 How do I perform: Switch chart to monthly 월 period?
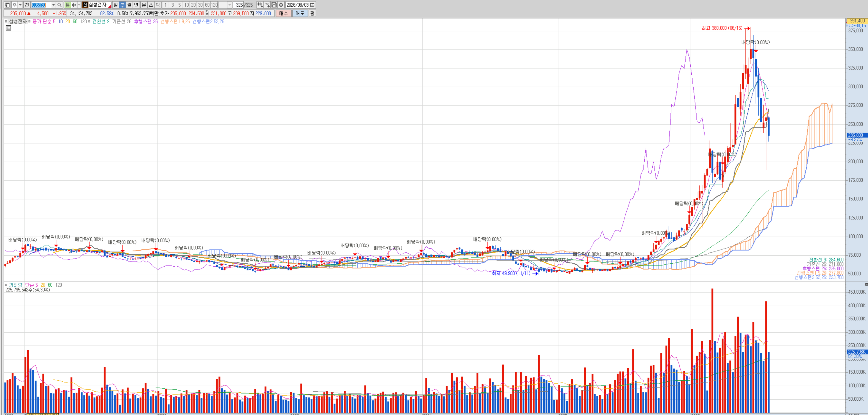[129, 5]
